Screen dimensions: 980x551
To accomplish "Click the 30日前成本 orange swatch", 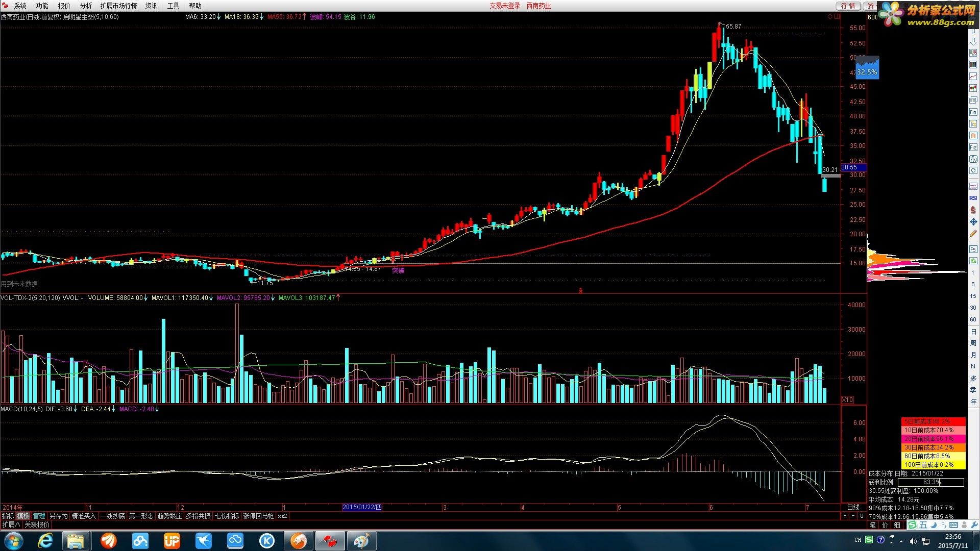I will [x=933, y=447].
